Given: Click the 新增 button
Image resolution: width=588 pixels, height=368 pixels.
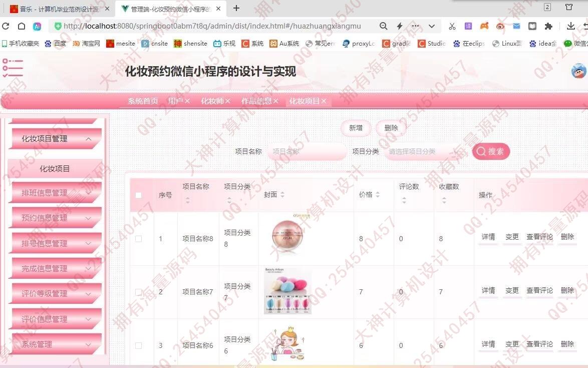Looking at the screenshot, I should pyautogui.click(x=356, y=128).
